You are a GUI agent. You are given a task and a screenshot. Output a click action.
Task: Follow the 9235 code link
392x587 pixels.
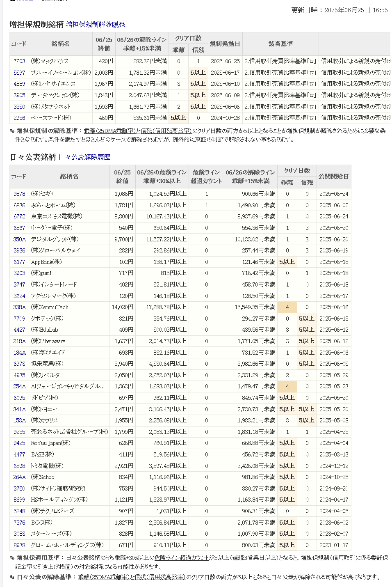click(x=19, y=432)
